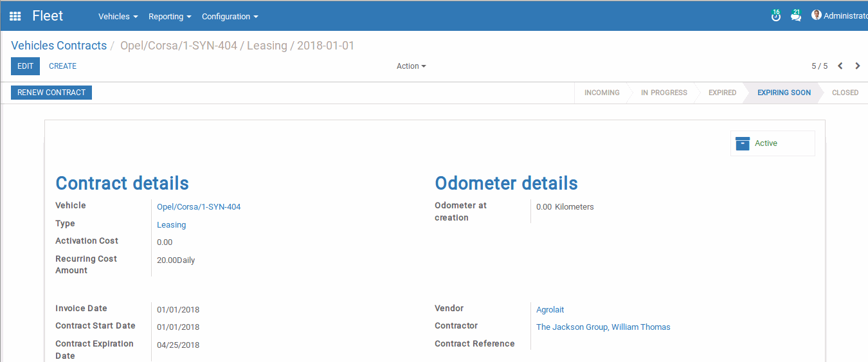Click the expiration date 04/25/2018
The image size is (868, 362).
pyautogui.click(x=178, y=345)
